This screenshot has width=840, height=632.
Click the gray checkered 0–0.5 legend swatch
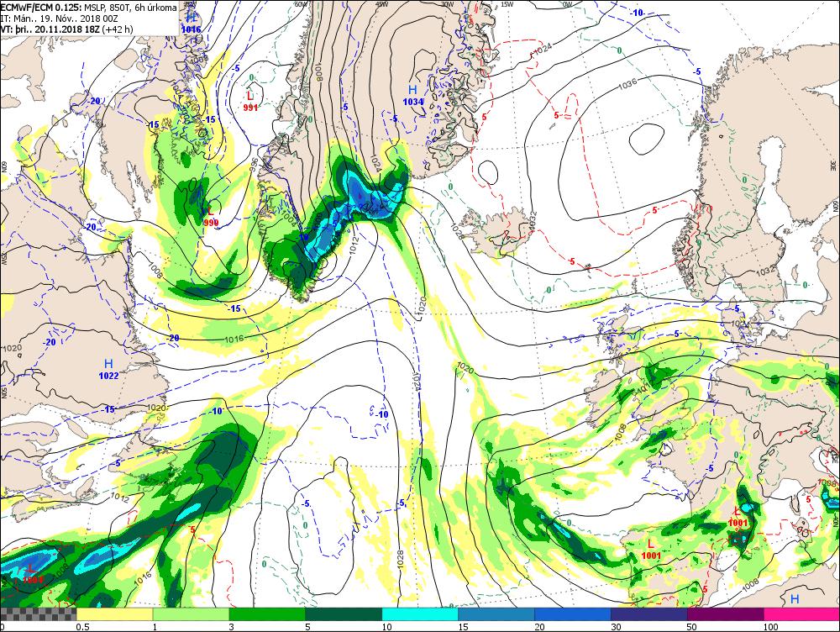pyautogui.click(x=39, y=614)
